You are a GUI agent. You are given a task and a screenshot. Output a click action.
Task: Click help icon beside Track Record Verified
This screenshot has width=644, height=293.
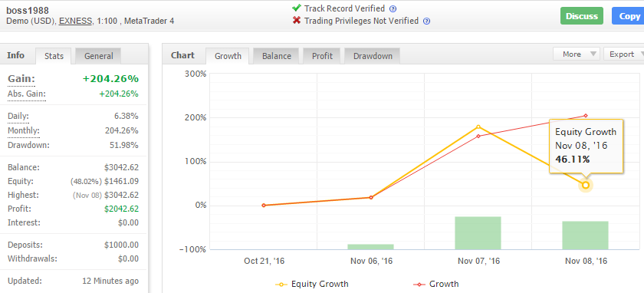[393, 8]
